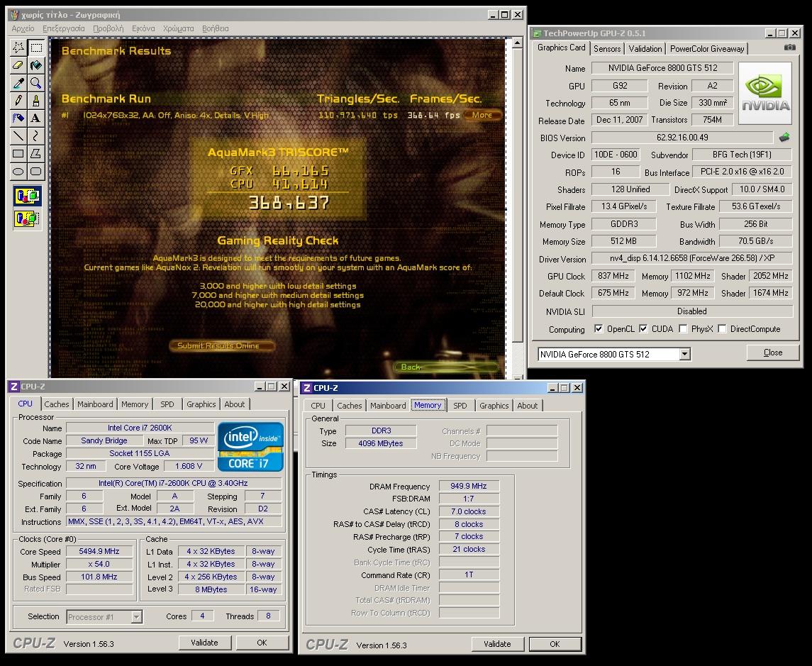
Task: Click the GPU-Z camera screenshot icon
Action: point(790,47)
